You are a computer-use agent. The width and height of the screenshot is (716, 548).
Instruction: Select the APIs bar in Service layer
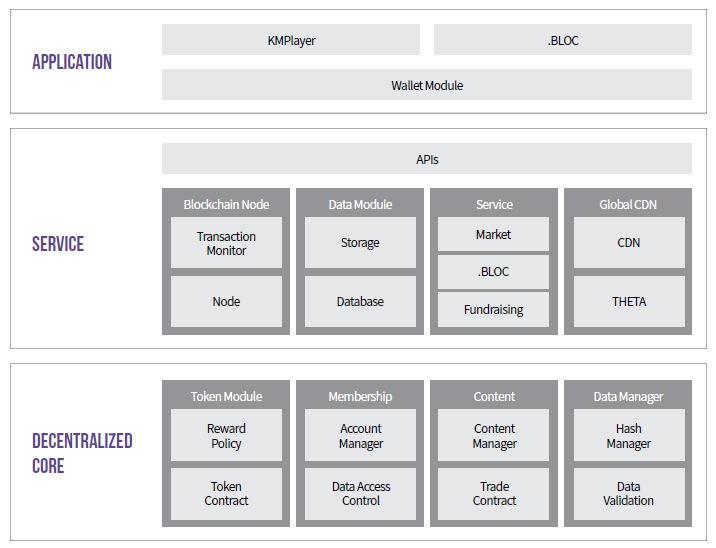[427, 158]
